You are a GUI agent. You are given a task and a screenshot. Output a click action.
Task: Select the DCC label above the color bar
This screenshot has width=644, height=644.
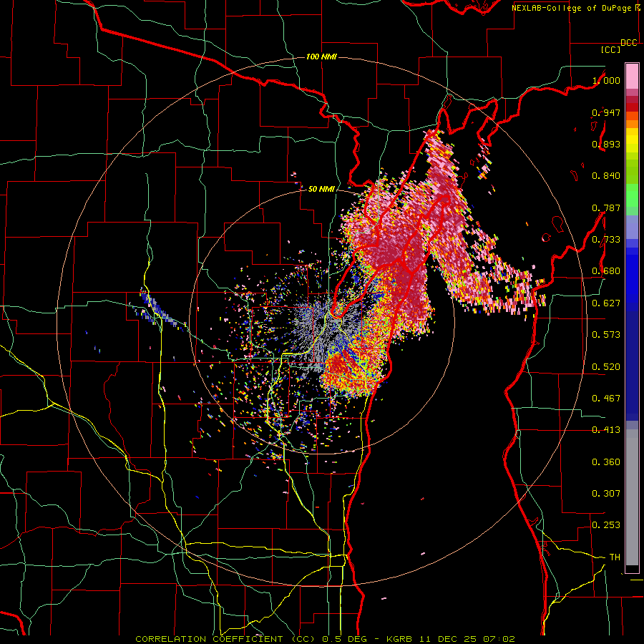628,43
